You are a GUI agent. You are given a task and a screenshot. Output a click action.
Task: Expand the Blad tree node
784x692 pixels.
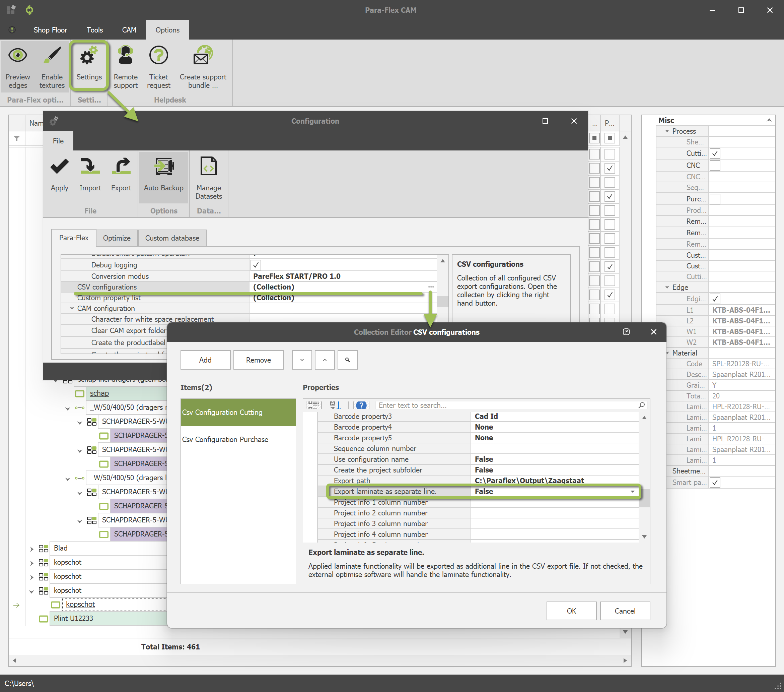[32, 549]
